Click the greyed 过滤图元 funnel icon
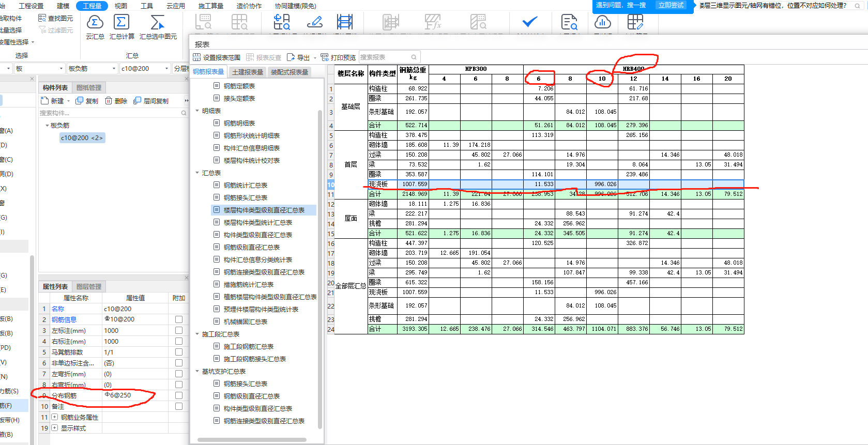This screenshot has height=445, width=868. [x=42, y=30]
